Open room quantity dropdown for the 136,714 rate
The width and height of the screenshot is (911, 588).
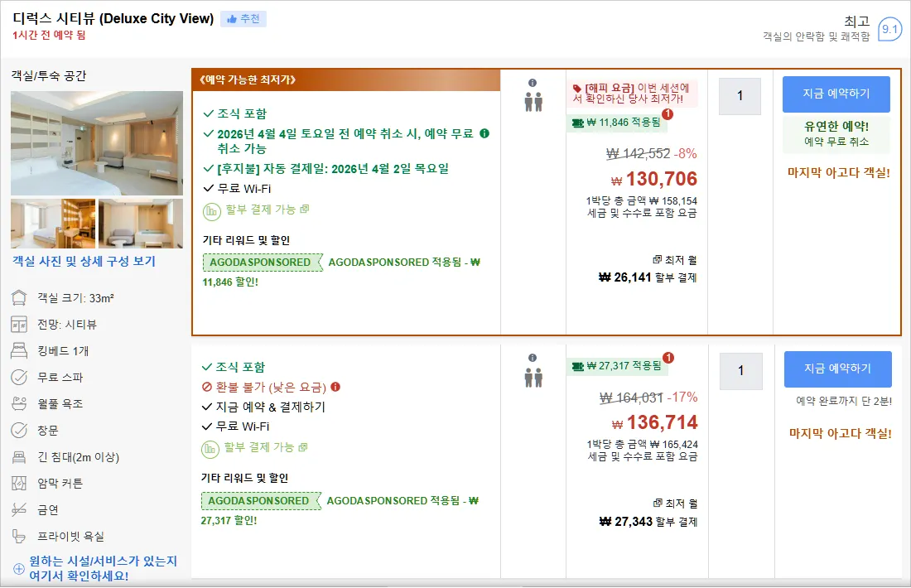(x=740, y=371)
